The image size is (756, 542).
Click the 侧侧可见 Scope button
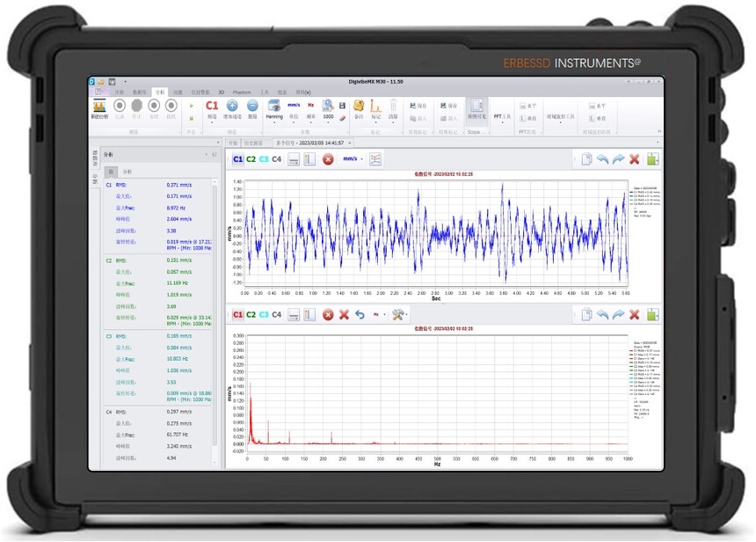pos(475,110)
